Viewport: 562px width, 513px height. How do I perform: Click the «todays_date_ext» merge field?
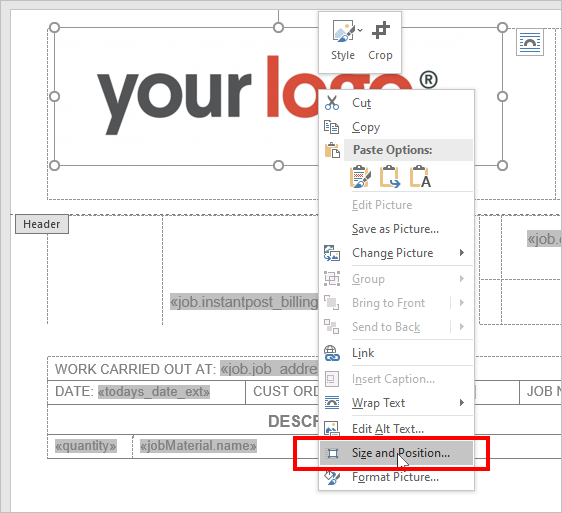pos(154,392)
